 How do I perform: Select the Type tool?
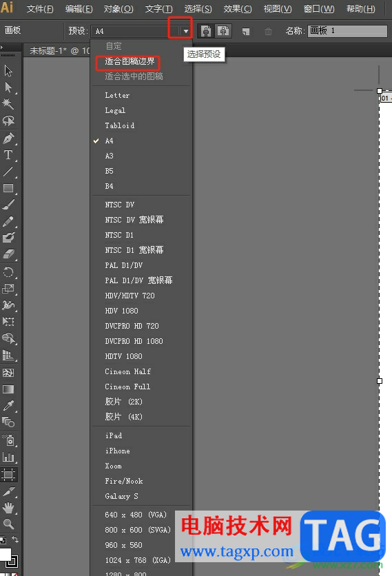[x=8, y=154]
